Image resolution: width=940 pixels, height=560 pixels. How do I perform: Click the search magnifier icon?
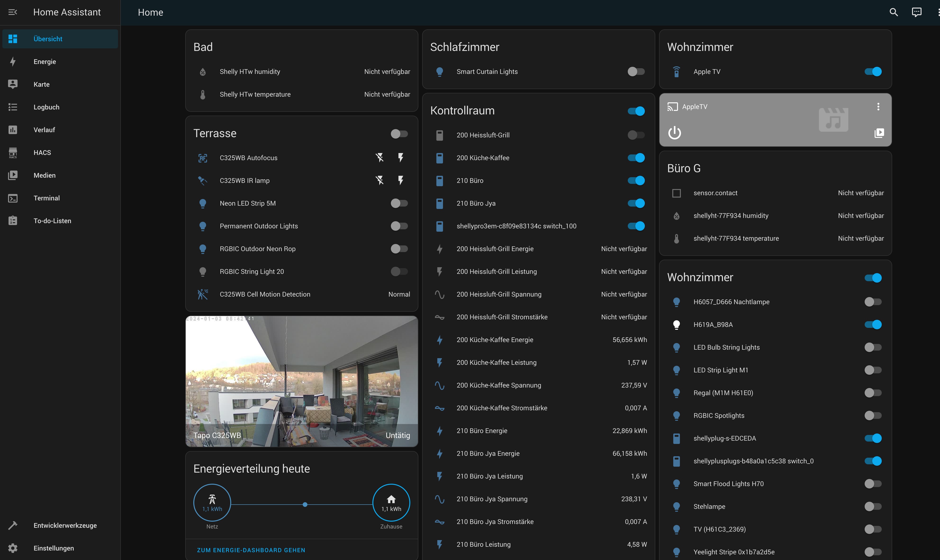893,12
